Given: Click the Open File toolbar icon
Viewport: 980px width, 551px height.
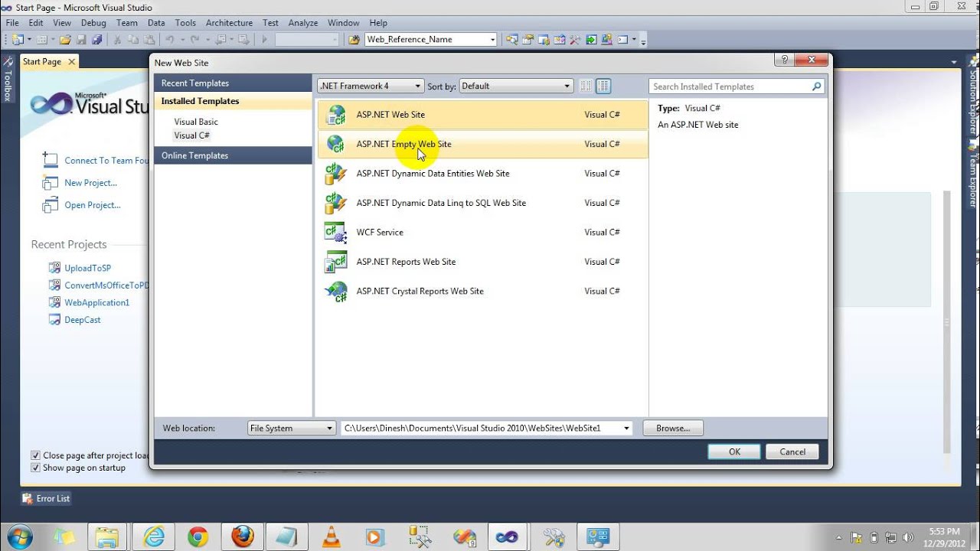Looking at the screenshot, I should pos(66,39).
